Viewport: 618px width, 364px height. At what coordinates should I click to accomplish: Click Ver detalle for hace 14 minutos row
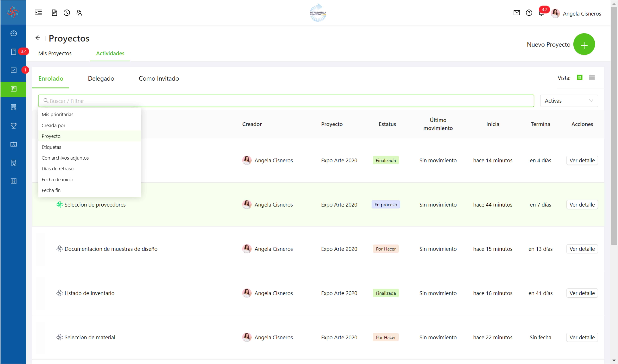pyautogui.click(x=582, y=160)
